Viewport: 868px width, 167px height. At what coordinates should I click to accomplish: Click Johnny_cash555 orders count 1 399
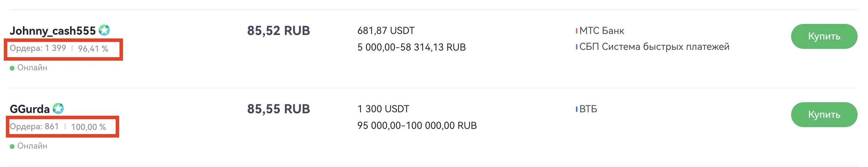tap(38, 48)
